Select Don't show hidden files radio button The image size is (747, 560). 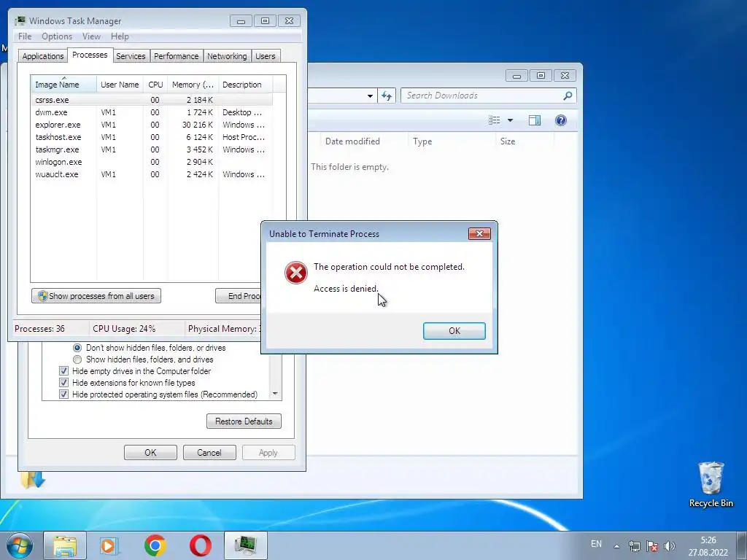point(77,348)
